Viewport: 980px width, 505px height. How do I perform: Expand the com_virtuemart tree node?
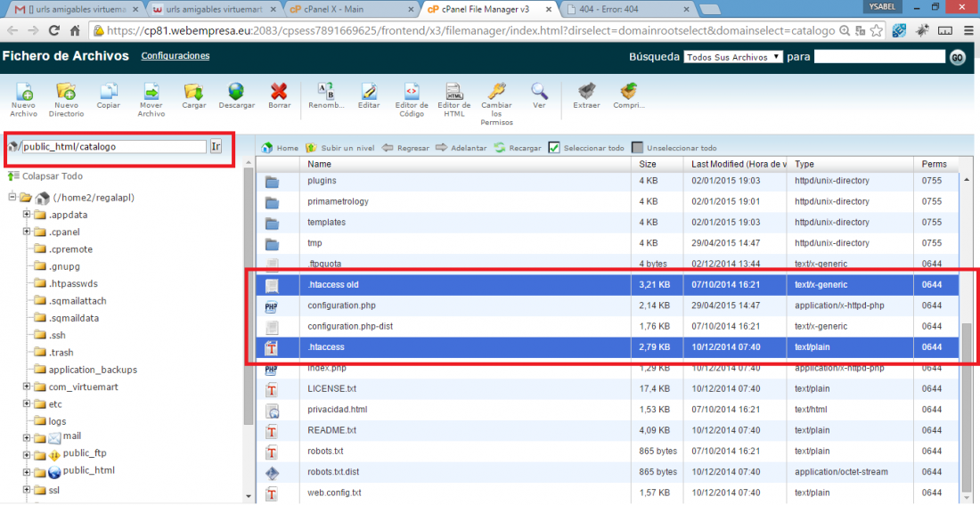[x=26, y=387]
